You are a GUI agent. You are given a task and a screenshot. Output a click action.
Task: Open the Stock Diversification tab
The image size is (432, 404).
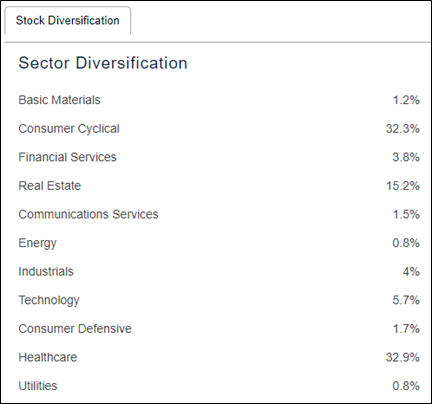(x=68, y=20)
